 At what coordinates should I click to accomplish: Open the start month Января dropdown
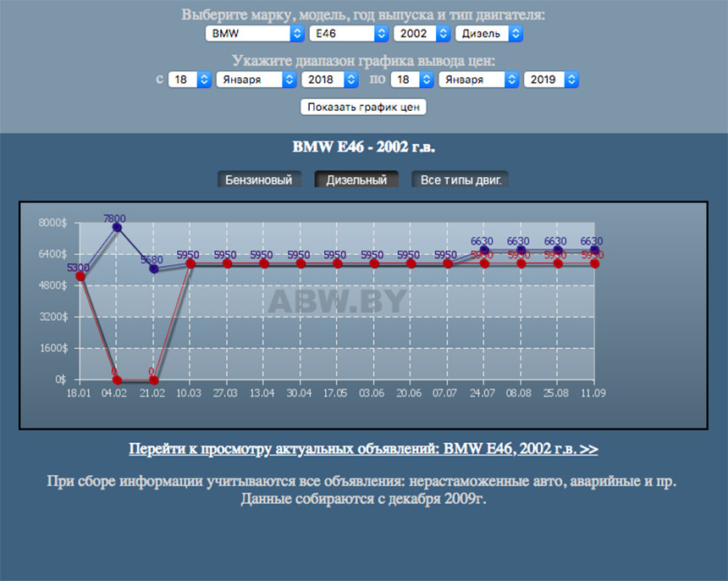point(256,80)
